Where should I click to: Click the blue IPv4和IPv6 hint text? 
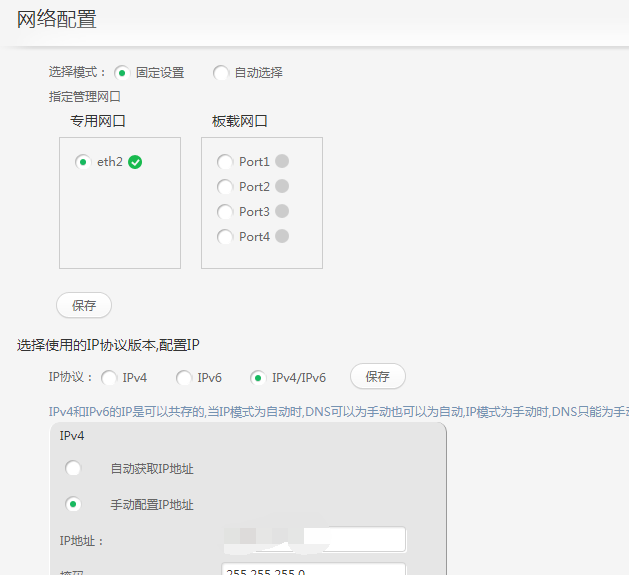click(339, 412)
